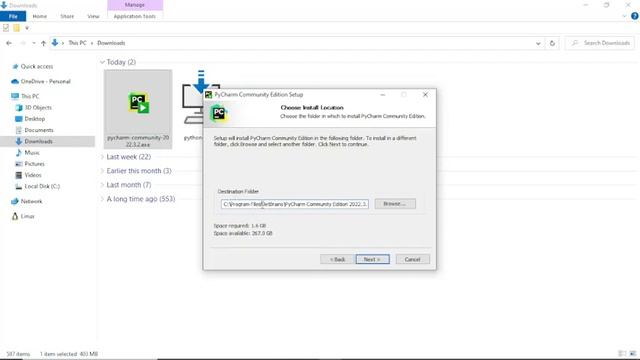Click the "Space required" text
Viewport: 640px width, 360px height.
(x=240, y=226)
